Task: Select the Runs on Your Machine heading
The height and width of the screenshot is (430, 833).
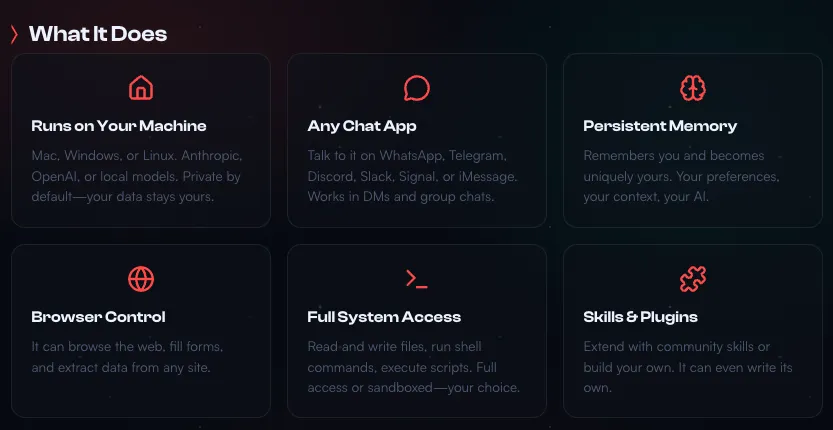Action: click(x=119, y=126)
